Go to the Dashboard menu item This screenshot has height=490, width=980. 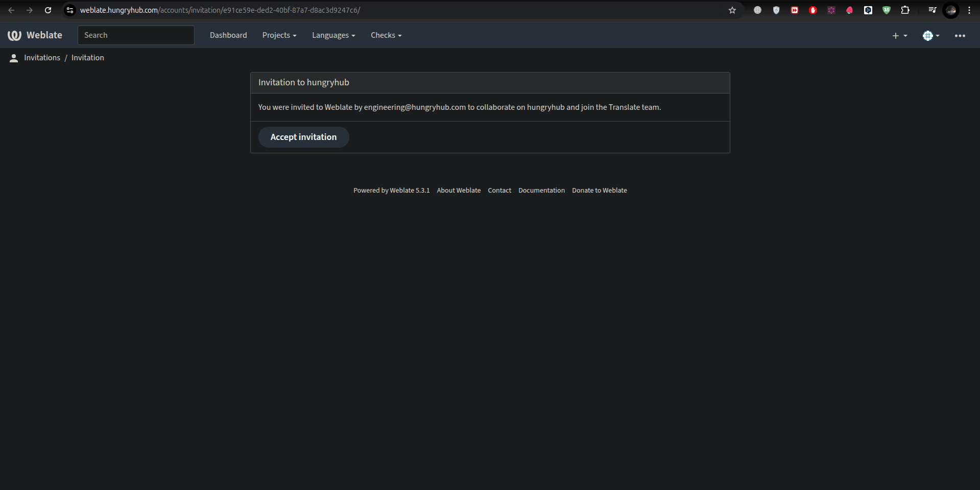[228, 35]
